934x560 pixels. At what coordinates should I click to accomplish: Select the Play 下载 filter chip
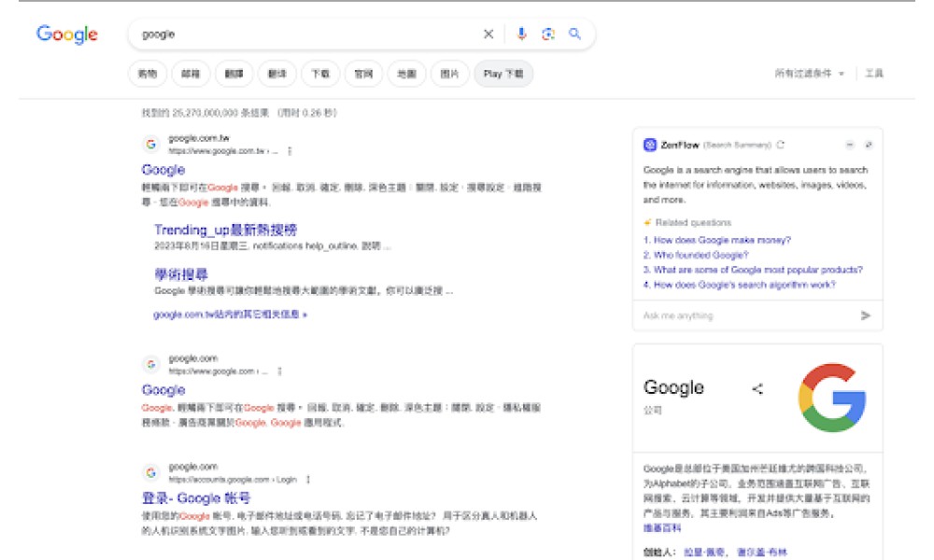pos(503,74)
